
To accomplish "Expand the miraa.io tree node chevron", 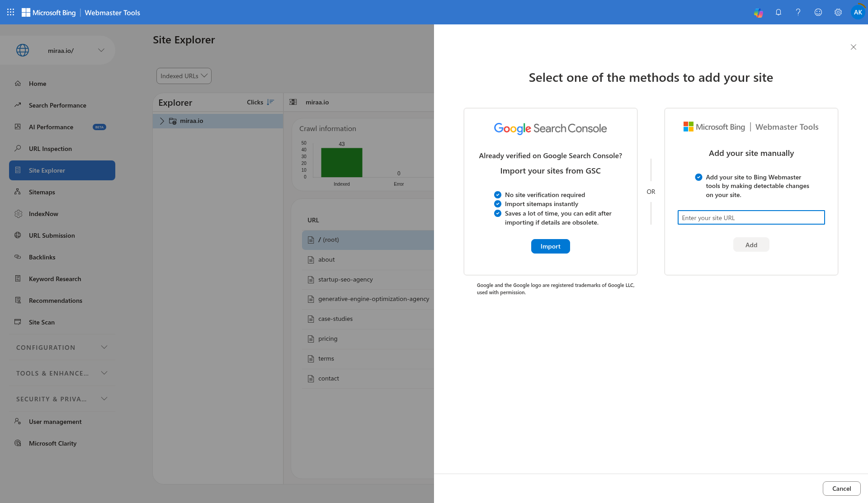I will (x=162, y=121).
